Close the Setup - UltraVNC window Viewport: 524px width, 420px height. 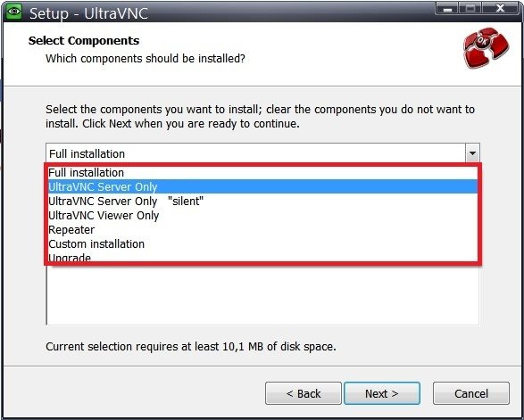[500, 8]
